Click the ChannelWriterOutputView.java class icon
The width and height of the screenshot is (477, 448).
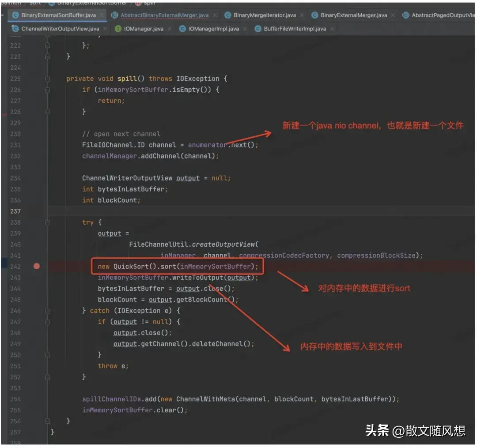pos(15,29)
